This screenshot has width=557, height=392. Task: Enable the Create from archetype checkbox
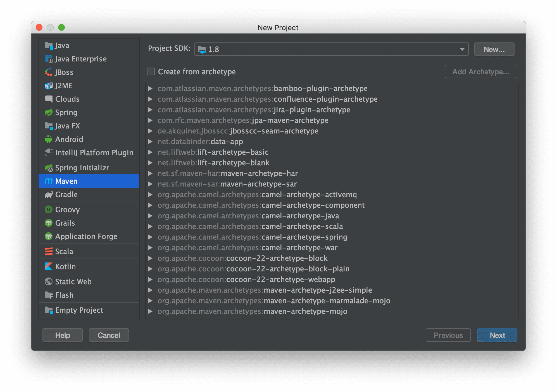point(151,71)
